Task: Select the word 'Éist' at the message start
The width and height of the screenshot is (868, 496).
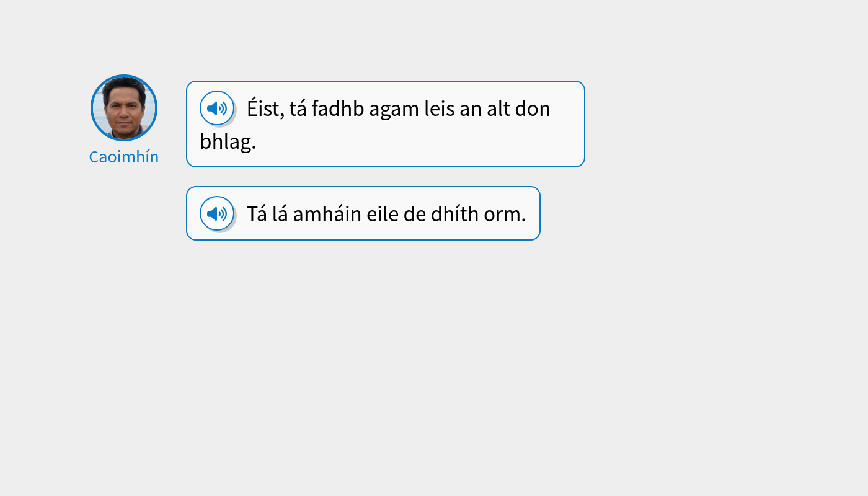Action: pyautogui.click(x=263, y=108)
